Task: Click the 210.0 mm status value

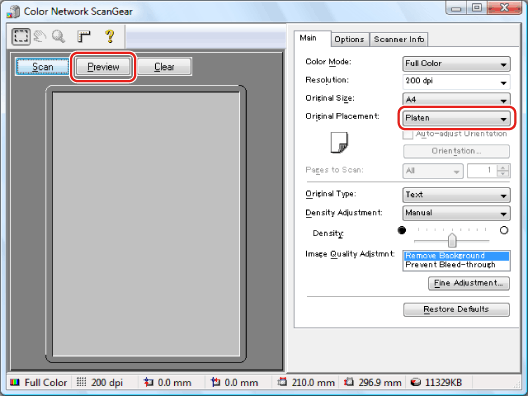Action: 313,383
